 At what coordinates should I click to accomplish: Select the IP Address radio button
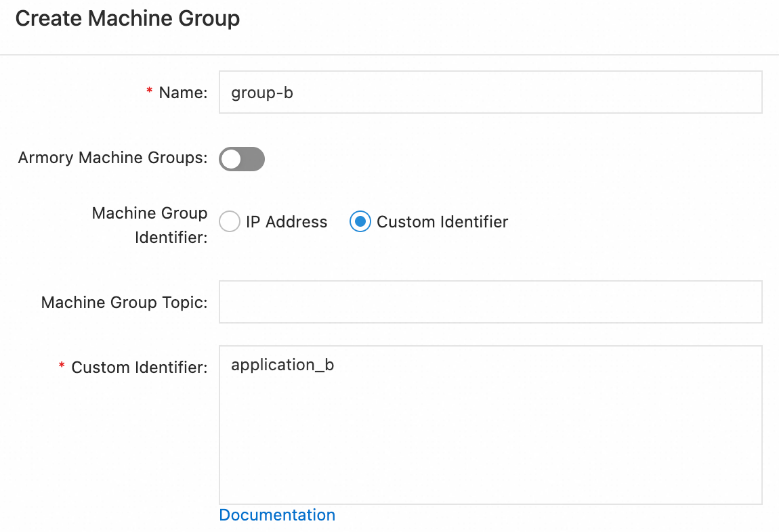(x=230, y=221)
